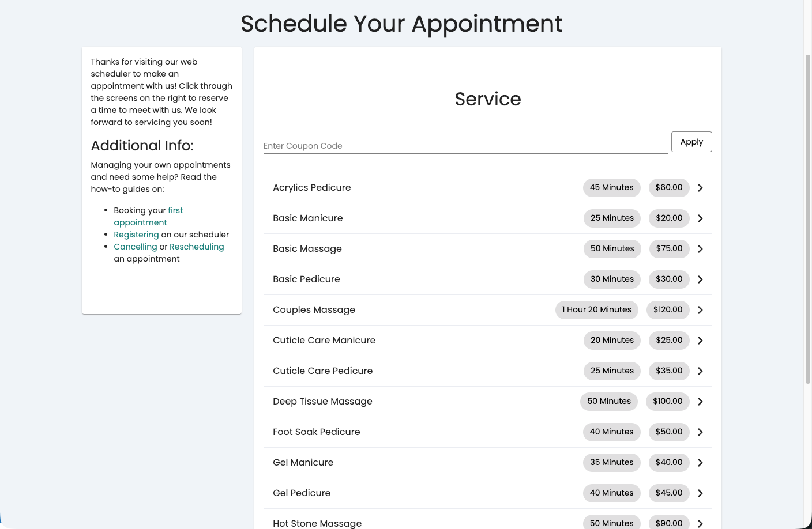Click the chevron arrow next to Basic Manicure

coord(700,218)
